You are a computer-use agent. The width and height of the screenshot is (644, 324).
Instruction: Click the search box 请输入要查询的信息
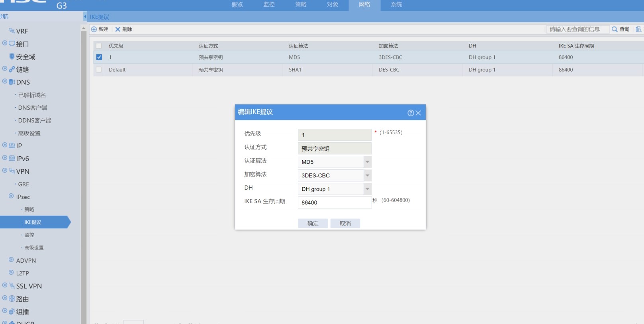[577, 29]
